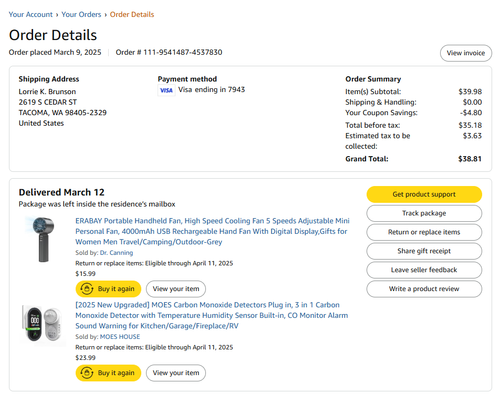Click Leave seller feedback
The image size is (500, 402).
pos(424,270)
